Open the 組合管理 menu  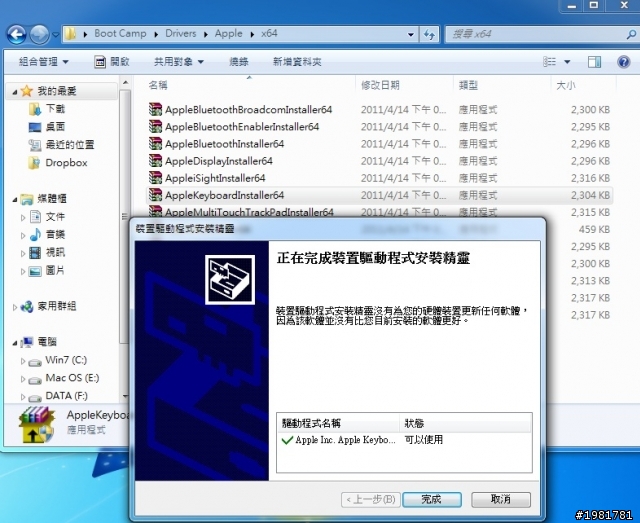[x=44, y=62]
